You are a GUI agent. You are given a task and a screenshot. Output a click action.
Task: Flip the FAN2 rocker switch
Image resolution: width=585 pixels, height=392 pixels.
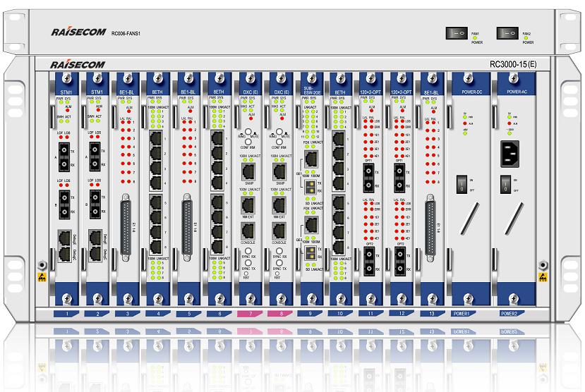[507, 32]
